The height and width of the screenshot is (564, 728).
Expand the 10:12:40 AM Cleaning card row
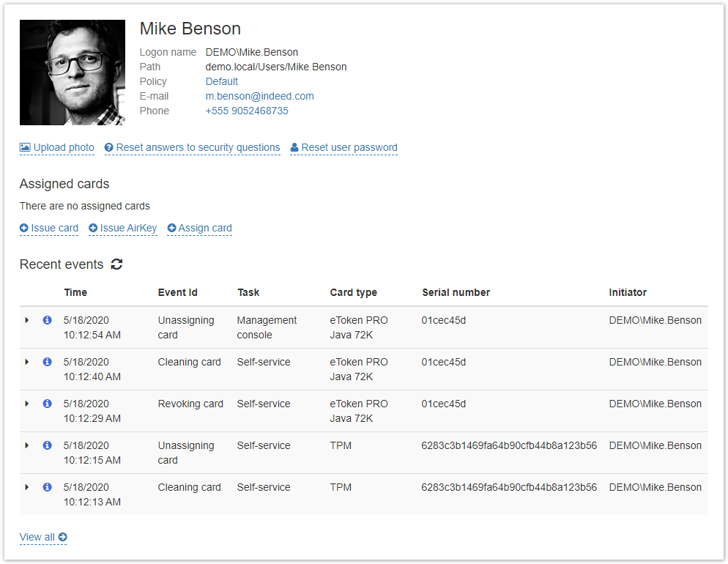point(27,362)
